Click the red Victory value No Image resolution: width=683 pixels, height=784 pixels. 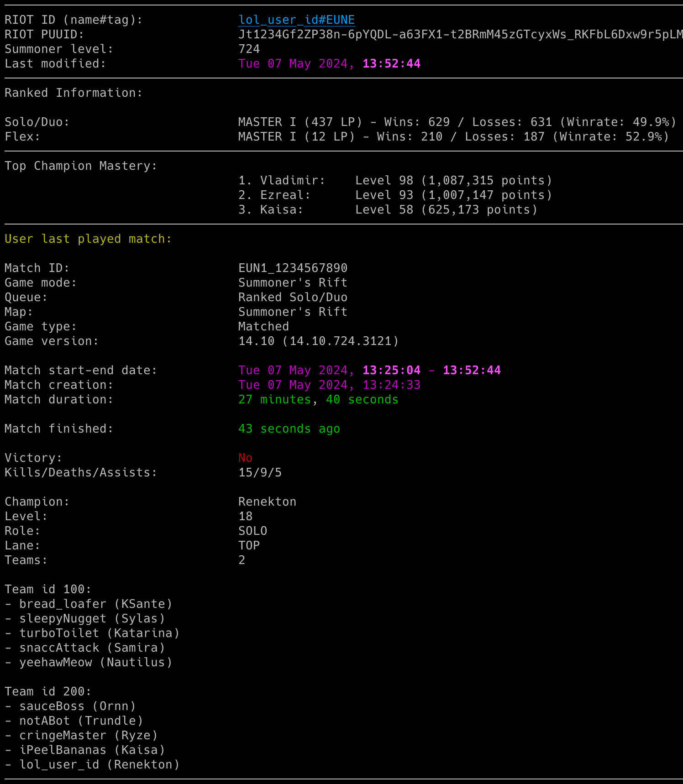tap(245, 458)
